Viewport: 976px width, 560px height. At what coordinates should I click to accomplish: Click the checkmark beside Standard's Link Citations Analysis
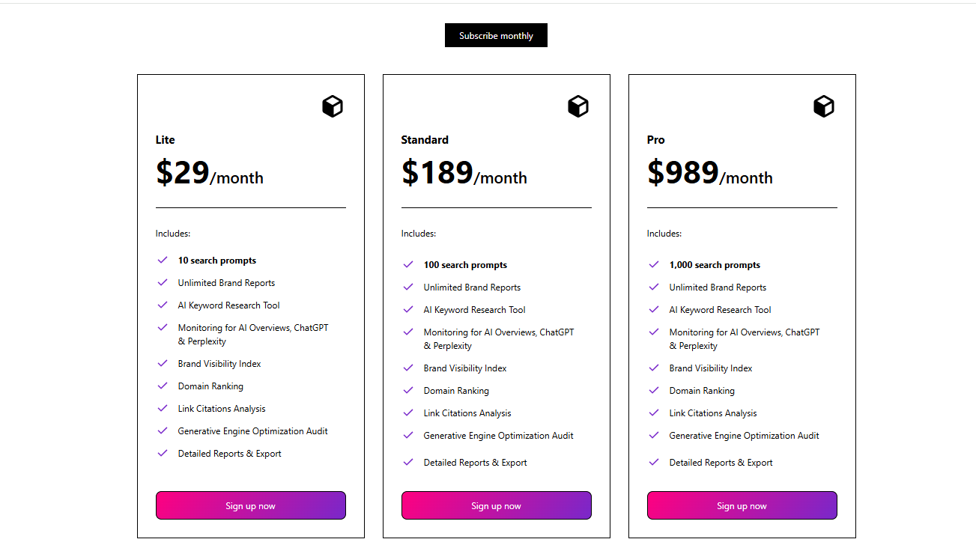(408, 413)
